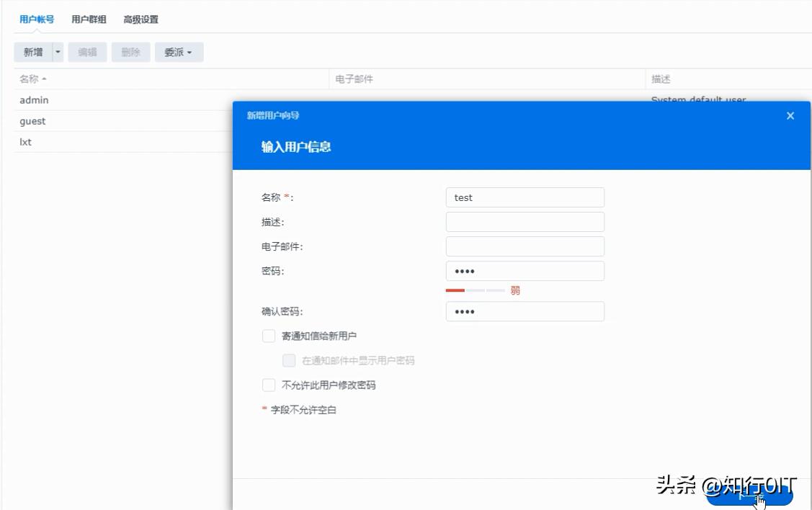Toggle 在通知邮件中显示用户密码 option
Viewport: 812px width, 510px height.
click(287, 360)
